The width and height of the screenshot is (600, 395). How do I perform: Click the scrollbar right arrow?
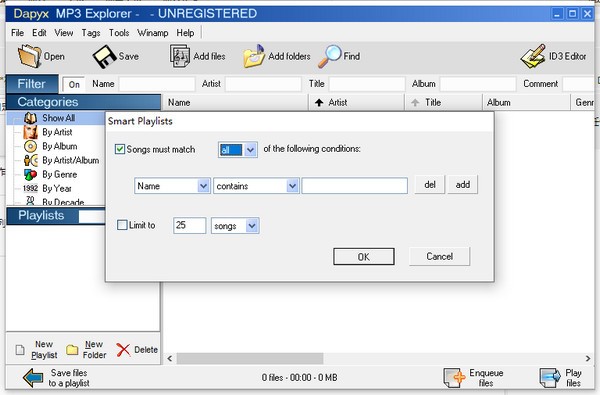(x=588, y=359)
